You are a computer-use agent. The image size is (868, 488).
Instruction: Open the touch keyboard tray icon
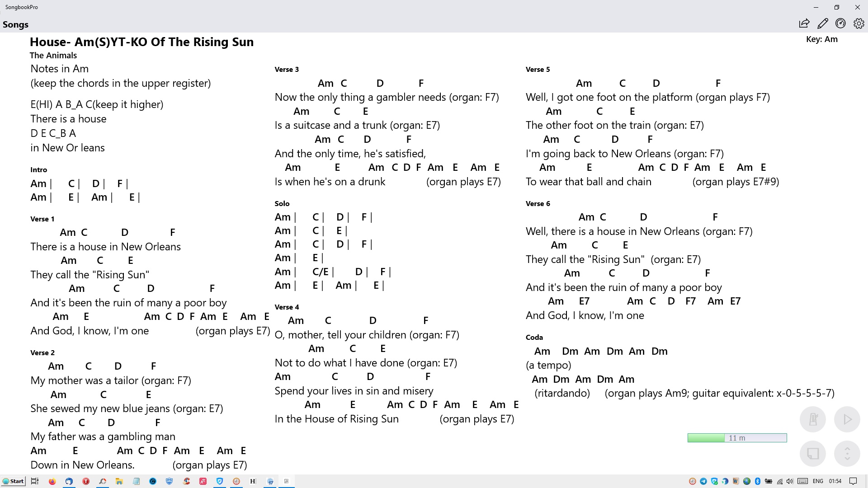coord(803,481)
